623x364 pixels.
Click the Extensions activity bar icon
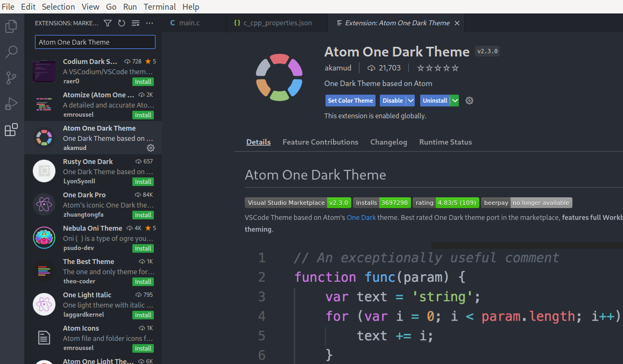[11, 130]
